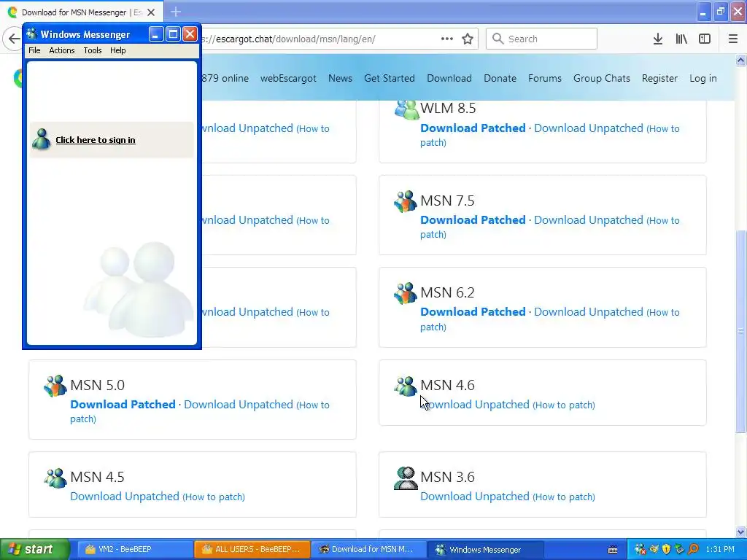
Task: Click the WLM 8.5 messenger icon
Action: click(406, 109)
